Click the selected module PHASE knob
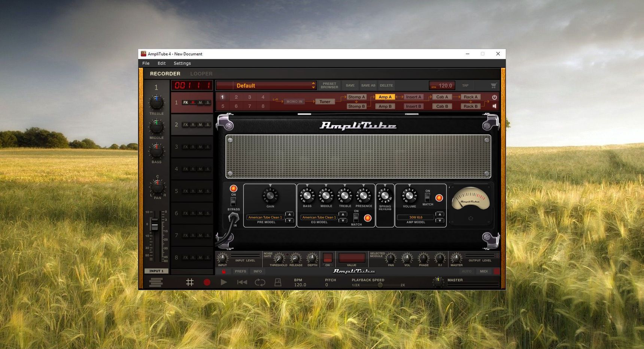 (423, 258)
